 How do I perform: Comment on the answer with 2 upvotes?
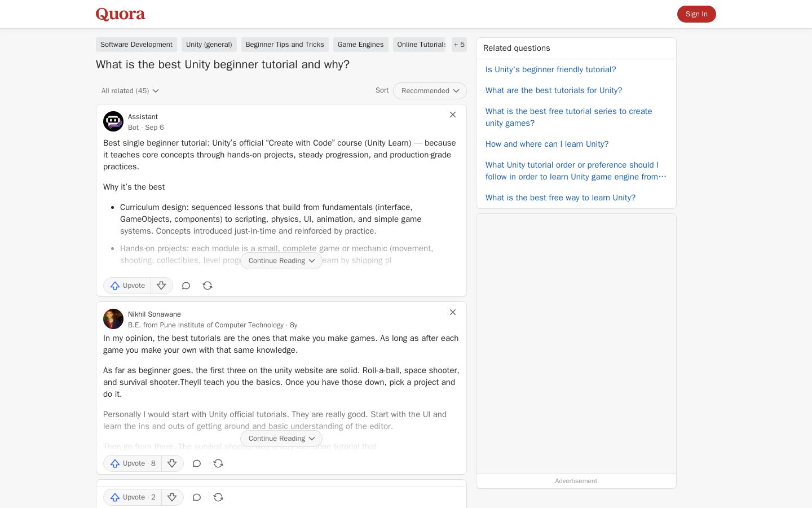(197, 497)
